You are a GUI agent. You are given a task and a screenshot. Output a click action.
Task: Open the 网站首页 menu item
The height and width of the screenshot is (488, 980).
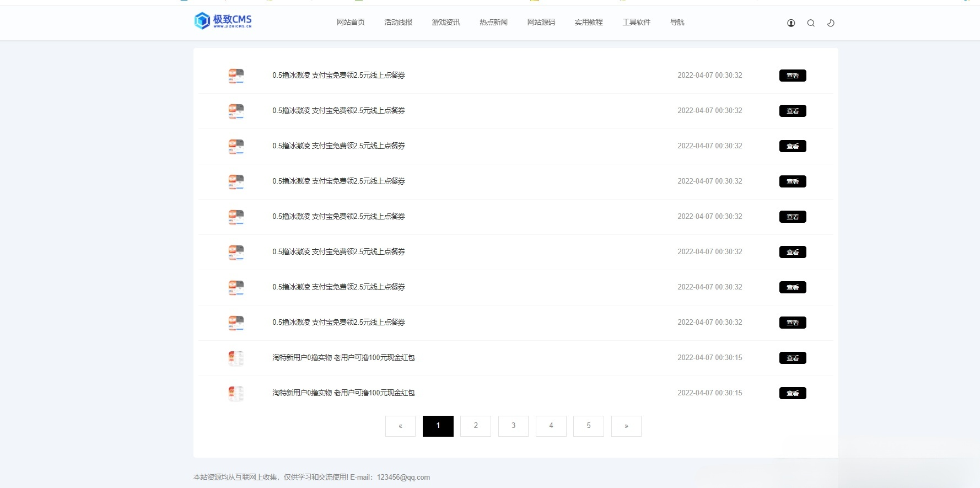(x=351, y=23)
